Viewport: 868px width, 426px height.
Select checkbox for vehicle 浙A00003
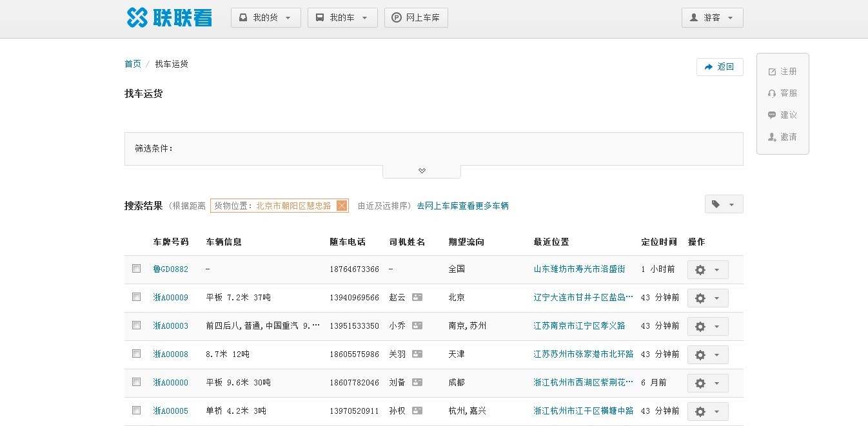(x=136, y=325)
